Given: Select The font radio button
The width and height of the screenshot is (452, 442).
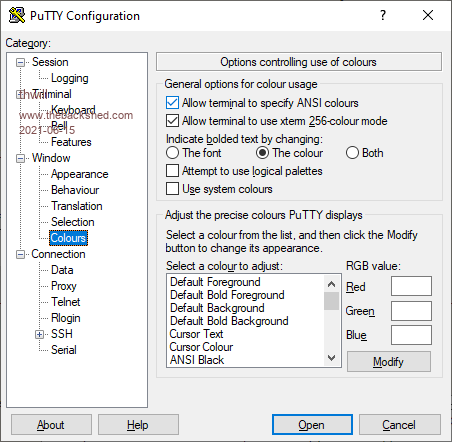Looking at the screenshot, I should [x=172, y=153].
